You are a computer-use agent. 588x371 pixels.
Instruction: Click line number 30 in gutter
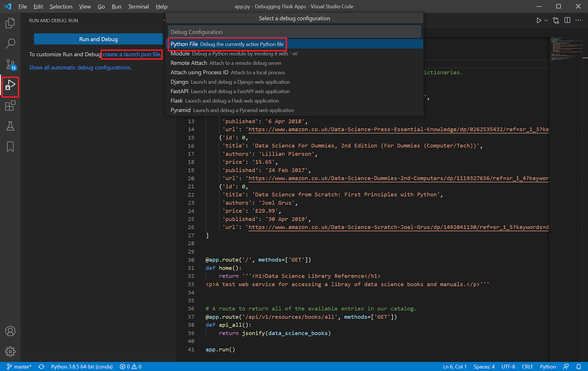tap(191, 260)
